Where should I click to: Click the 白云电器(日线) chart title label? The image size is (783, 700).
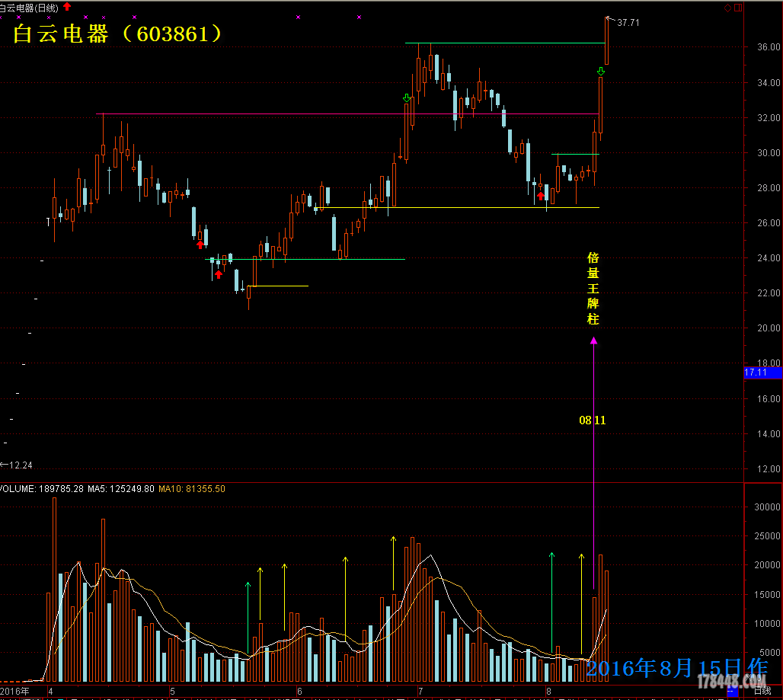[28, 8]
